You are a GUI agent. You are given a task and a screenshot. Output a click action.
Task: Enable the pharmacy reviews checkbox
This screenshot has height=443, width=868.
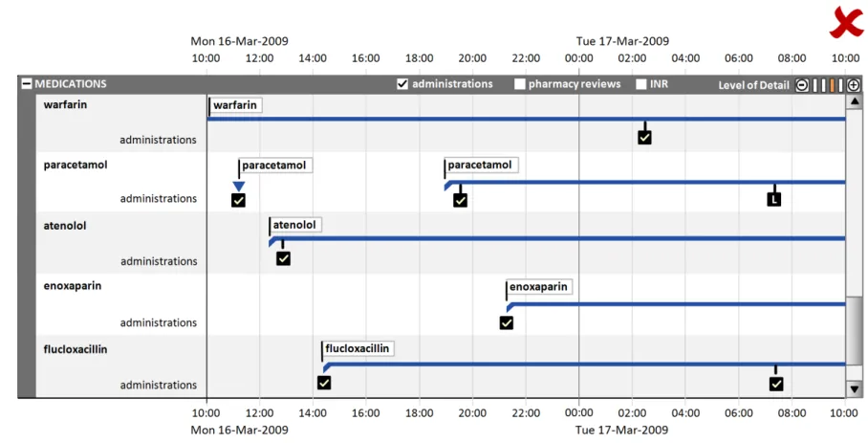pos(520,84)
